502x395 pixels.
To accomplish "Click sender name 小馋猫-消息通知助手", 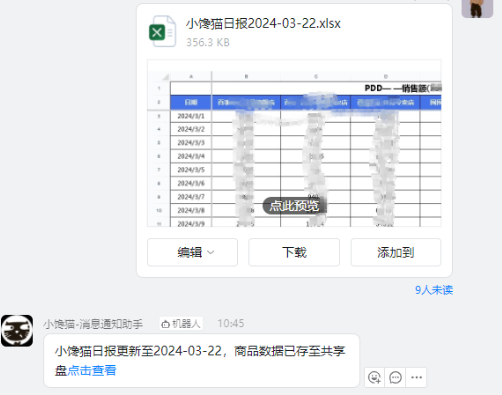I will (x=93, y=324).
